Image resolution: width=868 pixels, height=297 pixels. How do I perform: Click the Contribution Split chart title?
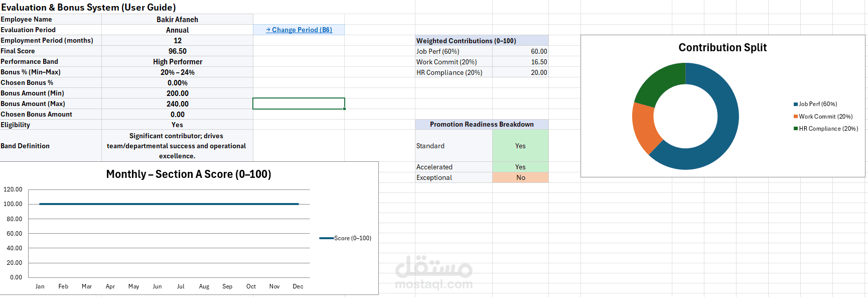click(722, 47)
